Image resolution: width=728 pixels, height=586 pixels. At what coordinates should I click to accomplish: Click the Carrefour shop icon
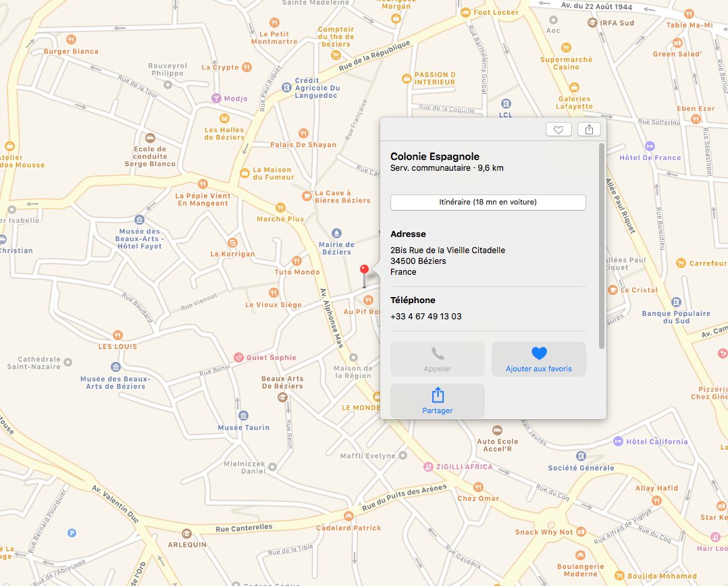point(681,263)
